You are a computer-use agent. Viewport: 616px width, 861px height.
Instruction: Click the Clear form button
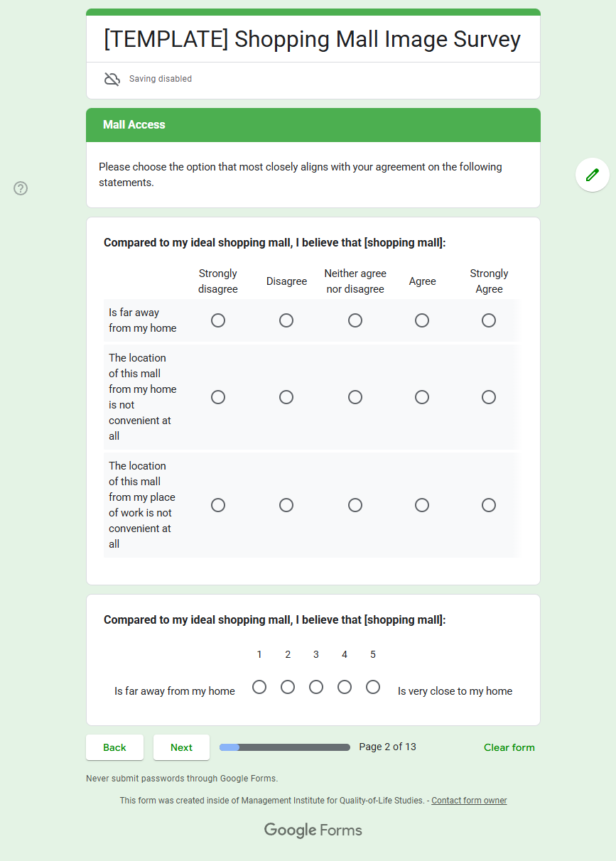click(x=509, y=747)
